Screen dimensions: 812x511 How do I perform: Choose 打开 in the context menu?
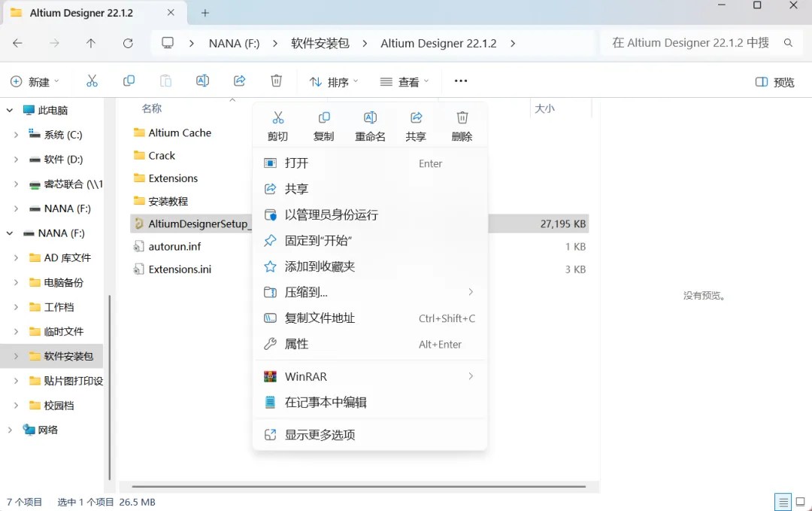tap(370, 163)
